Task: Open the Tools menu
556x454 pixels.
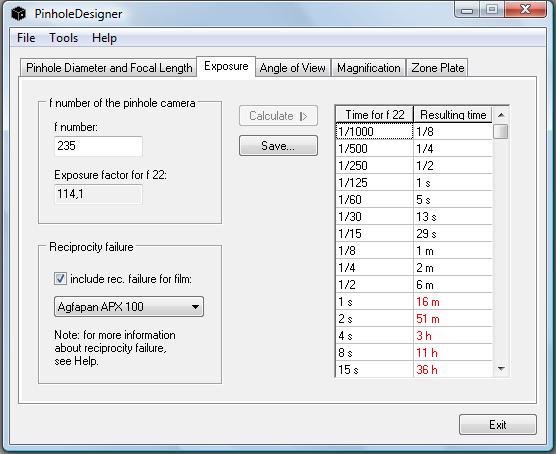Action: 63,38
